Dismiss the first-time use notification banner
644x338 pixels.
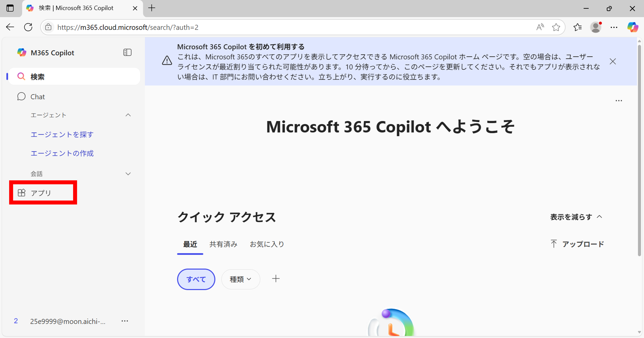[613, 61]
